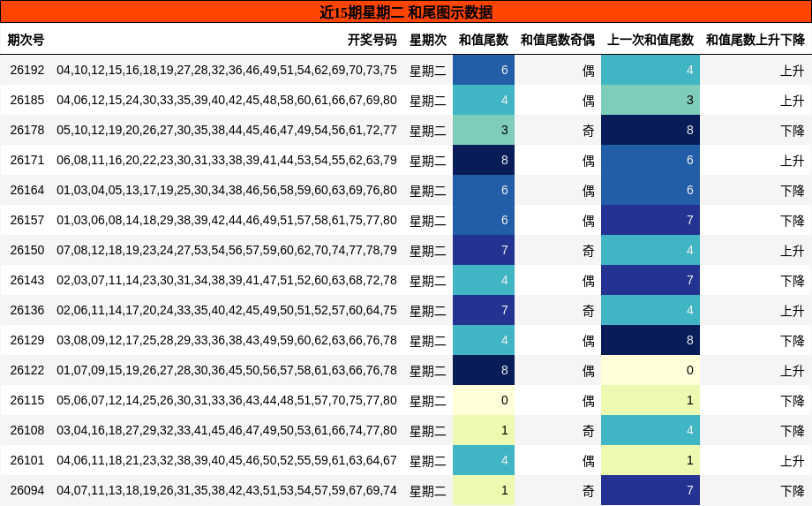Viewport: 812px width, 506px height.
Task: Select issue number 26129
Action: (27, 340)
